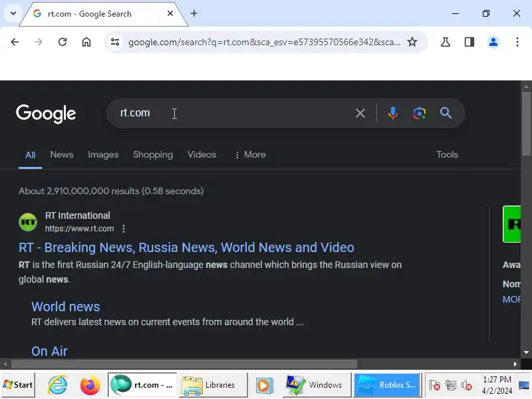Switch to the Videos tab
Viewport: 532px width, 399px height.
[202, 155]
